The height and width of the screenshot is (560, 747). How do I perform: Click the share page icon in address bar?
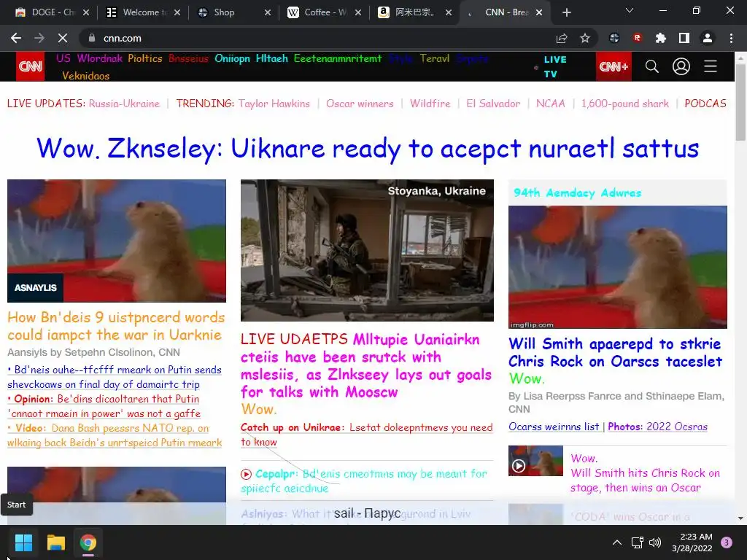click(562, 38)
